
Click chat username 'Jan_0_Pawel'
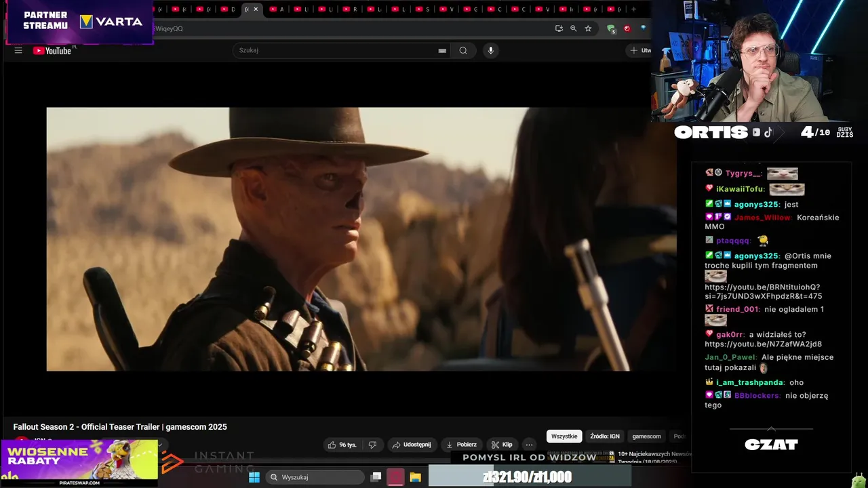click(731, 357)
